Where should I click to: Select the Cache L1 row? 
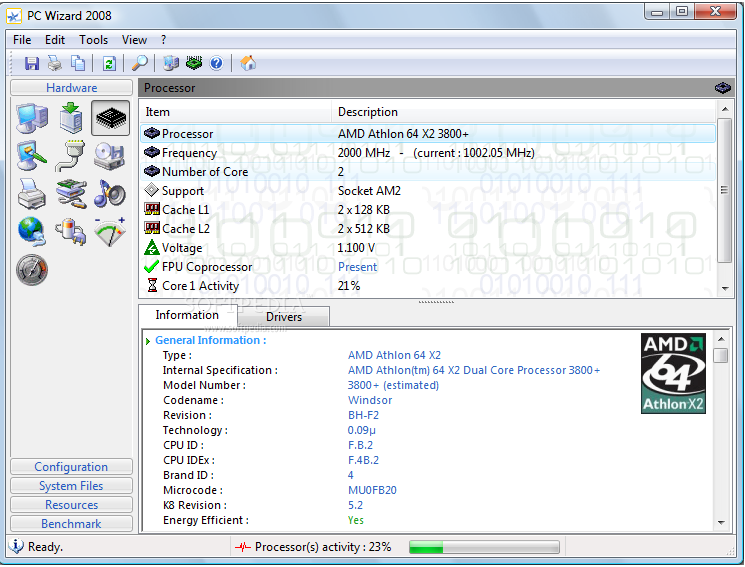428,210
